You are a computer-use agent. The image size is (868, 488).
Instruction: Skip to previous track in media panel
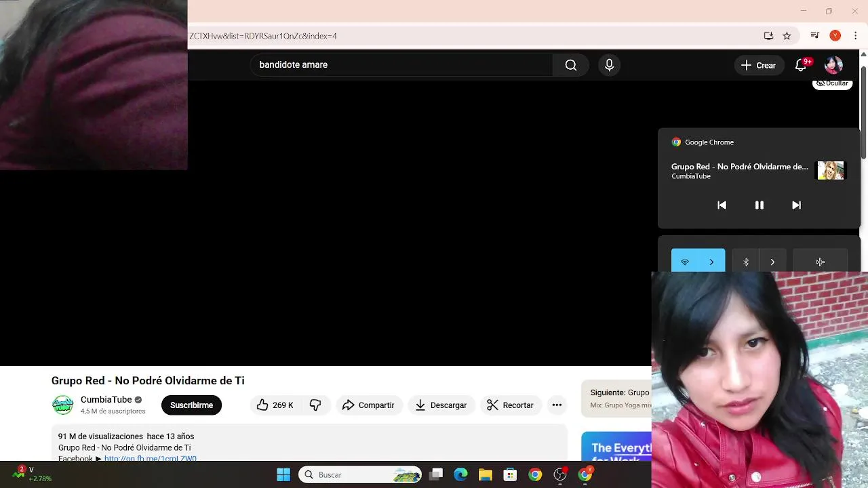tap(722, 205)
